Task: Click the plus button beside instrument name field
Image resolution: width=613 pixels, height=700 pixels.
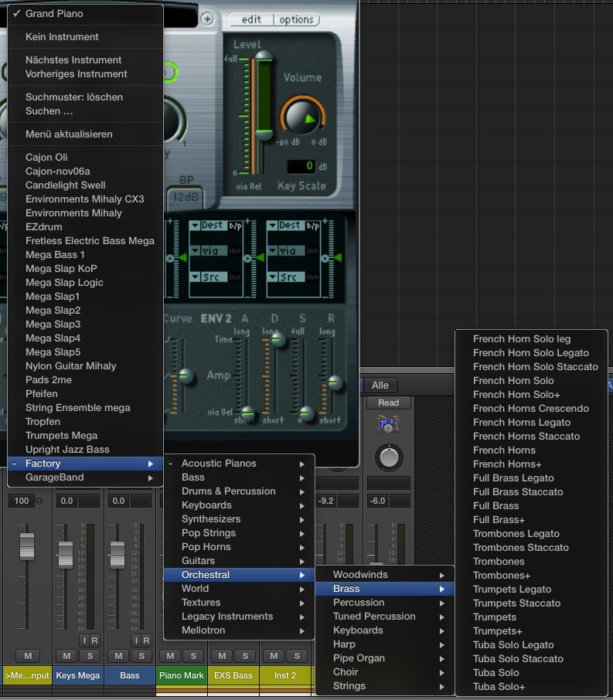Action: pyautogui.click(x=207, y=19)
